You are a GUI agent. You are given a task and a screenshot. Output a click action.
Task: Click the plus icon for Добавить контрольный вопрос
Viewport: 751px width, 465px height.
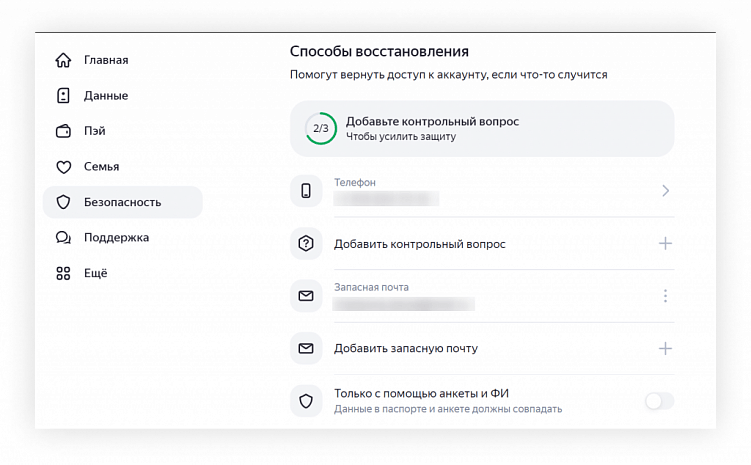pos(665,243)
